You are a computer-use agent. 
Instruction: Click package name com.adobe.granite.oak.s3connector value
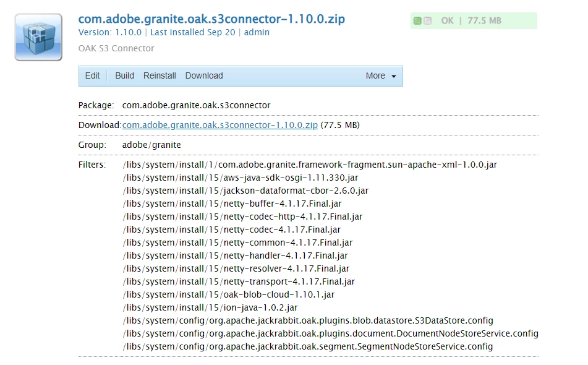coord(196,105)
